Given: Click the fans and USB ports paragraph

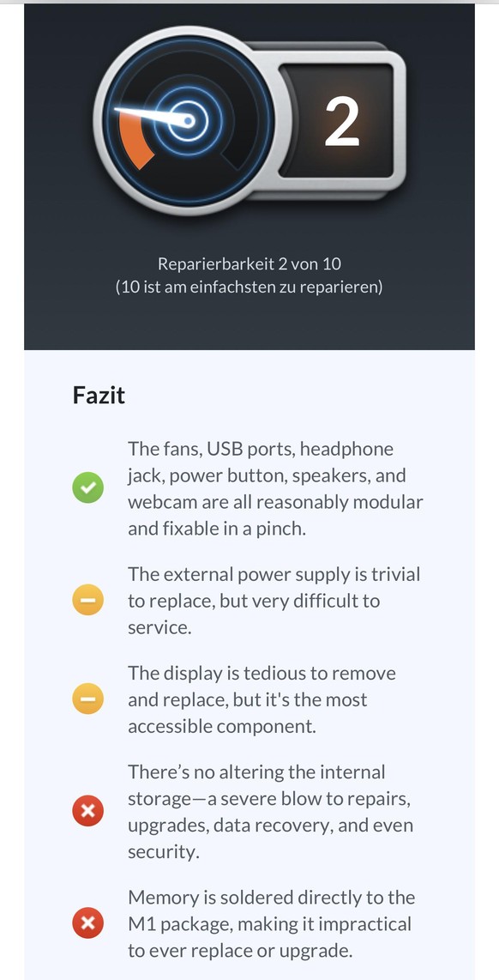Looking at the screenshot, I should point(275,488).
